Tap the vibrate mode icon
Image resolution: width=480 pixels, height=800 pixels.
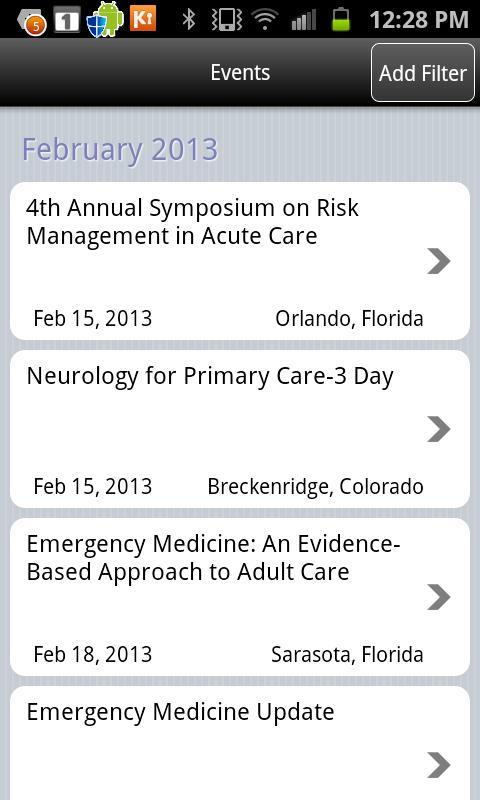[x=226, y=19]
